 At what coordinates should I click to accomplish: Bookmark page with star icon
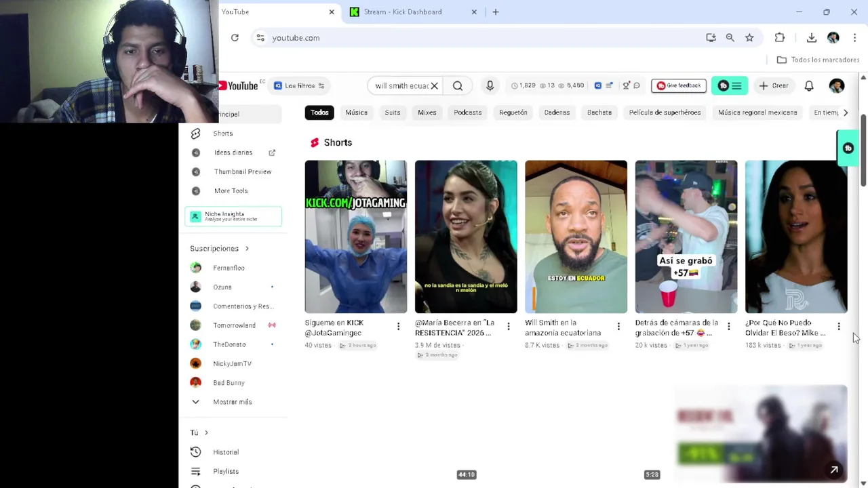click(x=749, y=38)
